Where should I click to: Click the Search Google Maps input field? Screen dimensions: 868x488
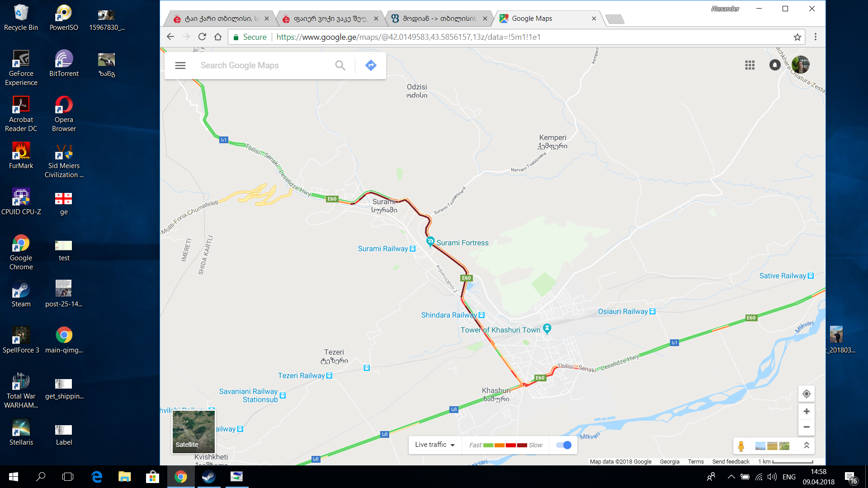coord(264,66)
